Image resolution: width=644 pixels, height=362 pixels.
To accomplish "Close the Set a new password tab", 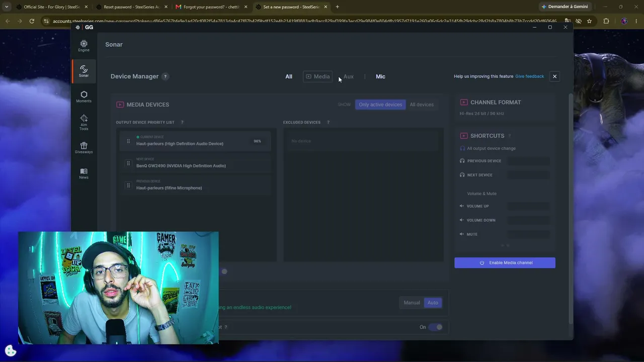I will pos(326,7).
